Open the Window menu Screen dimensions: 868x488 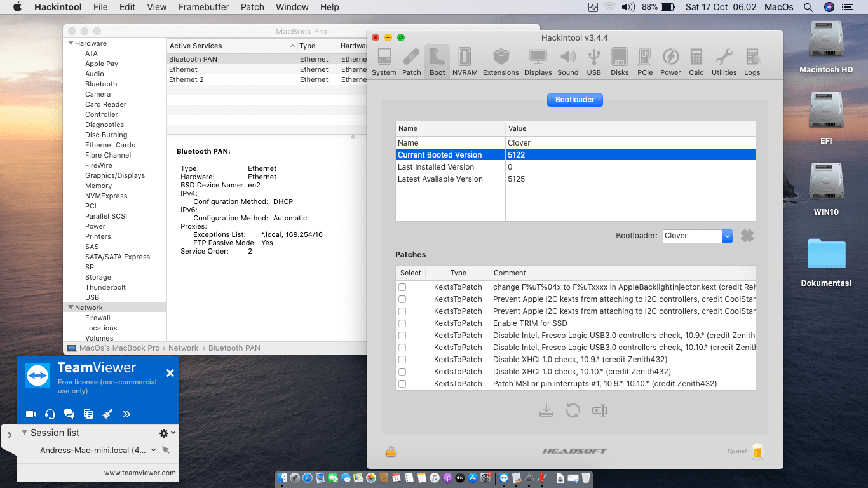coord(292,7)
